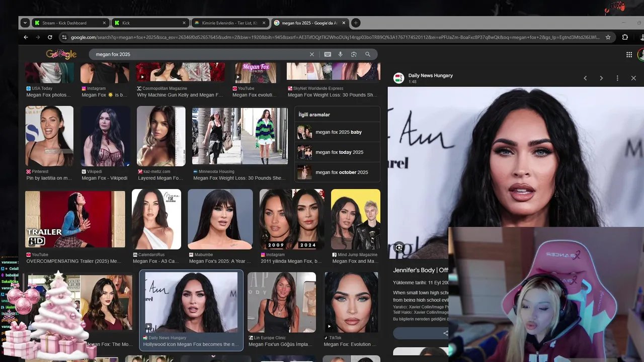Open the selected Daily News Hungary thumbnail

click(x=191, y=302)
